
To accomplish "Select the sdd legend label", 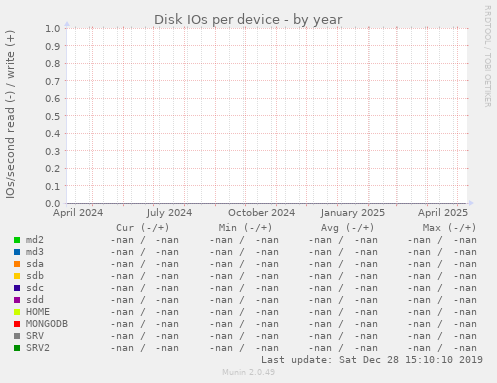I will click(35, 300).
